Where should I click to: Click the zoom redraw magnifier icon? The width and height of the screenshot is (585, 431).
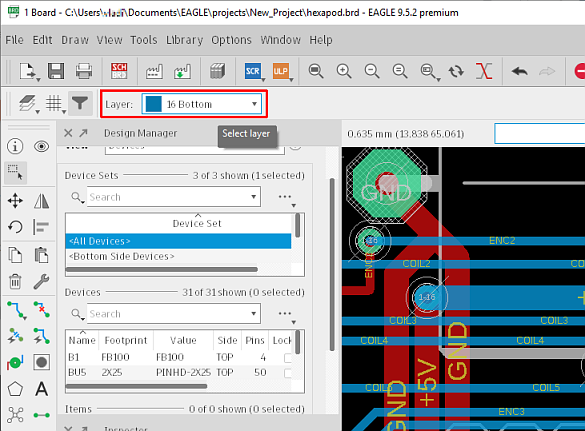point(400,71)
